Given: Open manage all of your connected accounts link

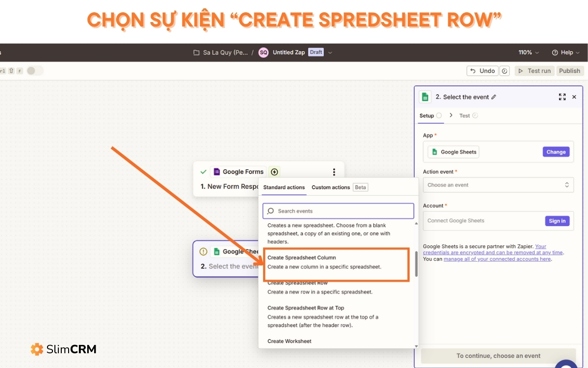Looking at the screenshot, I should [x=497, y=259].
